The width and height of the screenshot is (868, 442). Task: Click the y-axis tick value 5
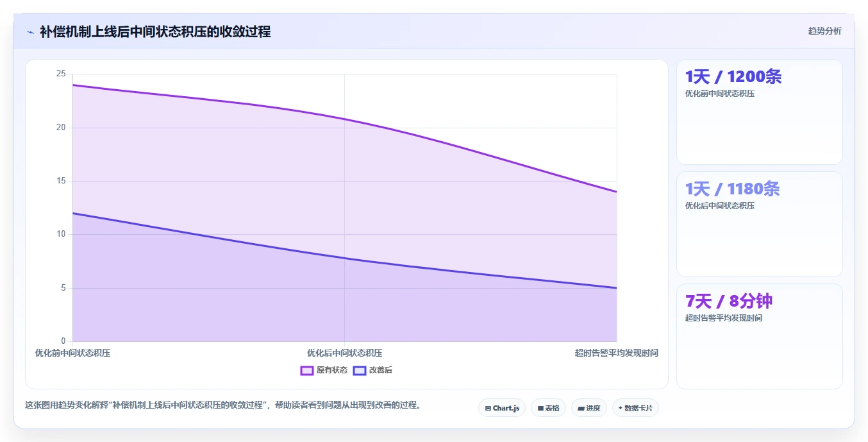pos(63,288)
